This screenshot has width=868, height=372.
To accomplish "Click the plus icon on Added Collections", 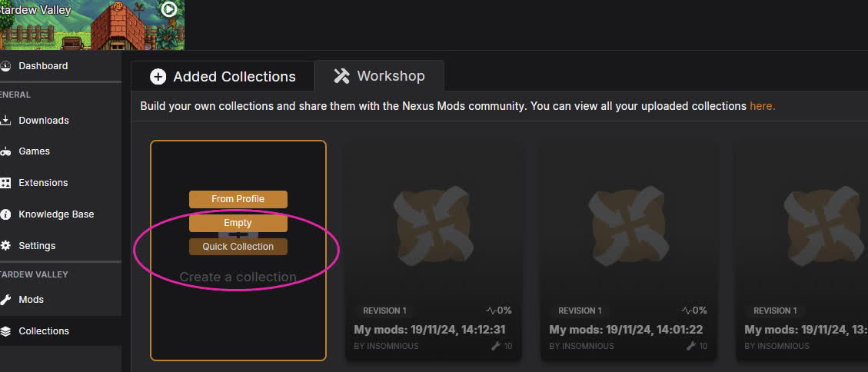I will (x=158, y=77).
